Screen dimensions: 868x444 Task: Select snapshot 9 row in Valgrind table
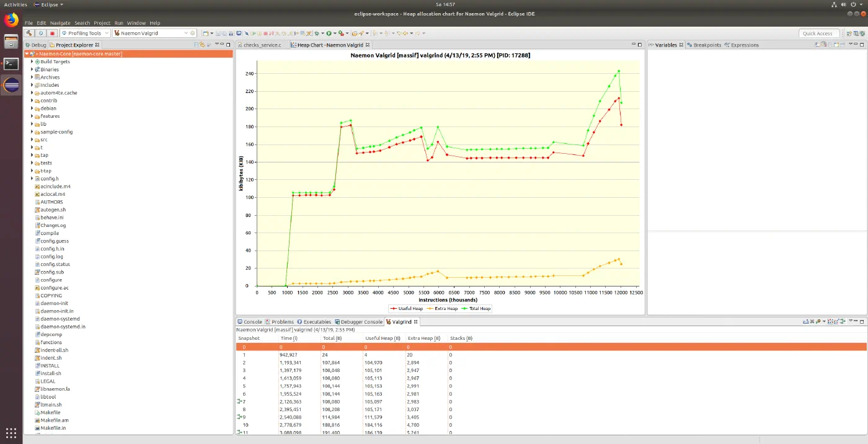pos(551,417)
